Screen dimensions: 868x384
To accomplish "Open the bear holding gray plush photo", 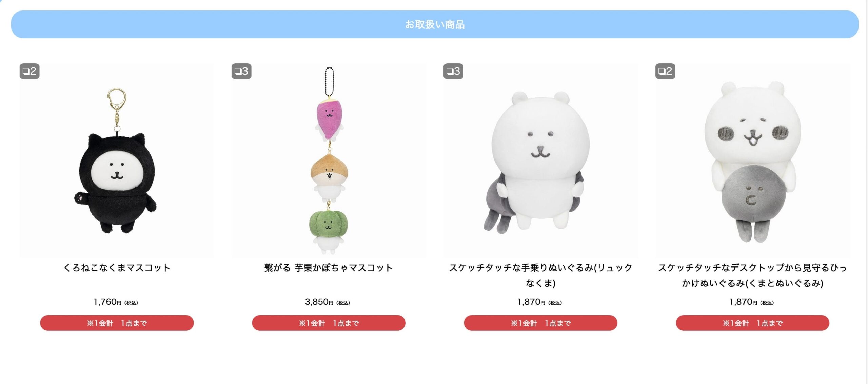I will tap(752, 161).
